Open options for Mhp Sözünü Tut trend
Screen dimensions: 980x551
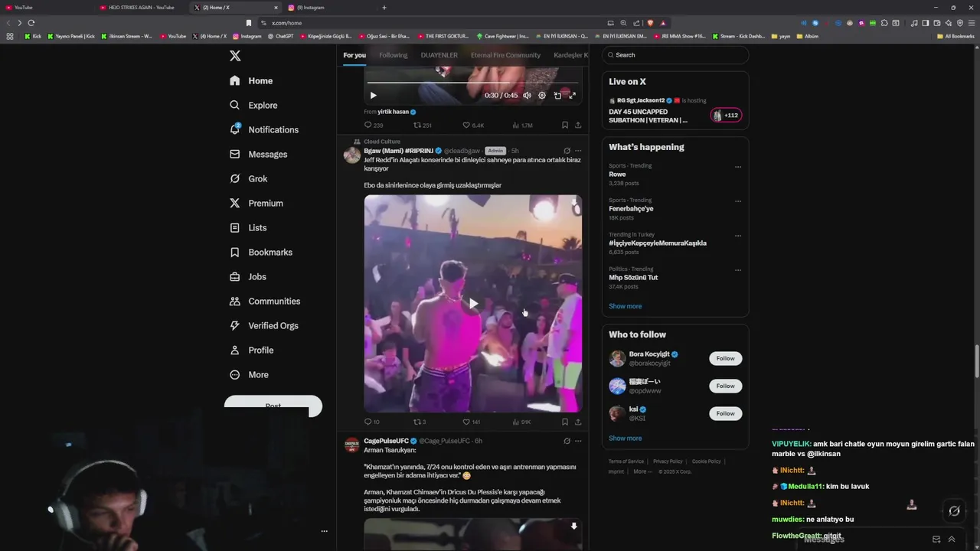738,270
